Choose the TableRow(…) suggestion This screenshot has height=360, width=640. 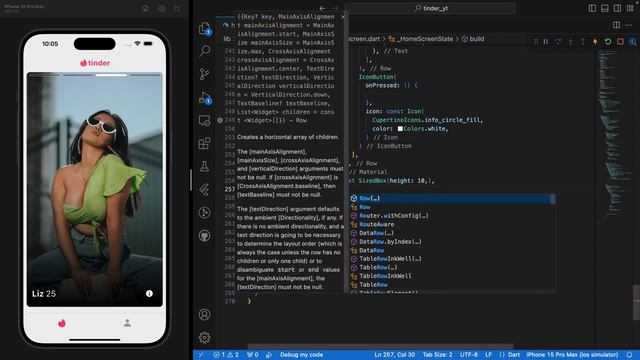coord(452,267)
